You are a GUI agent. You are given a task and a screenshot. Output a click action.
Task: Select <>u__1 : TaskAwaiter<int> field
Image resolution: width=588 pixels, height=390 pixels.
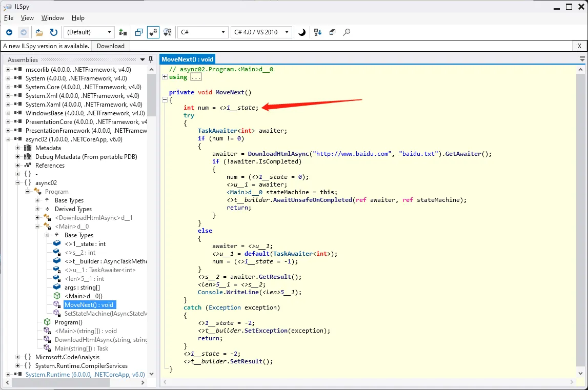click(100, 270)
